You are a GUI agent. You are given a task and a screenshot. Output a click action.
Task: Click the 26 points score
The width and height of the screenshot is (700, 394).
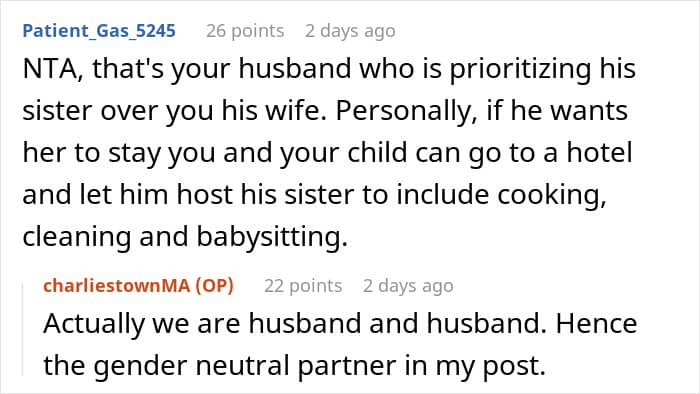[x=245, y=31]
